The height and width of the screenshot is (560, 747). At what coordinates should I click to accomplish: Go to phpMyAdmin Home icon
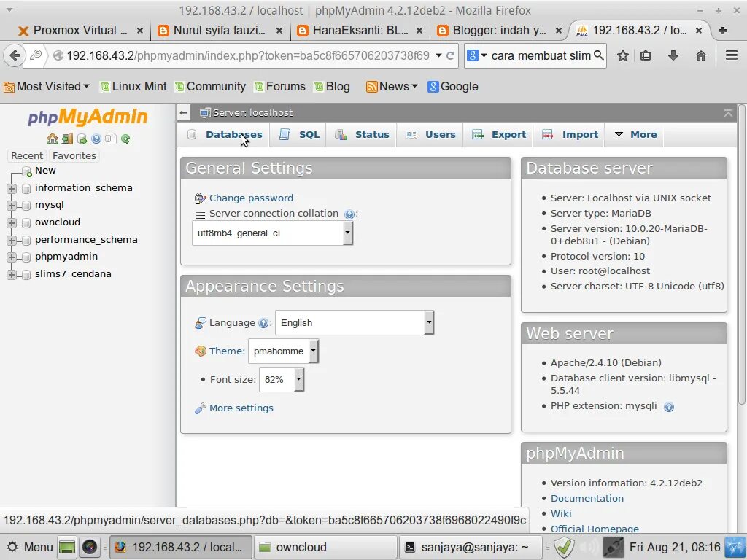click(53, 139)
